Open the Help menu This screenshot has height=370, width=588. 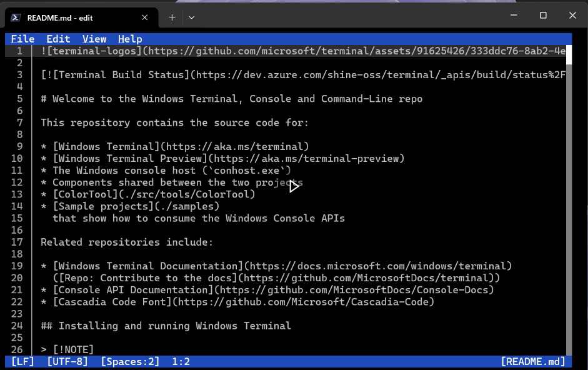tap(130, 39)
